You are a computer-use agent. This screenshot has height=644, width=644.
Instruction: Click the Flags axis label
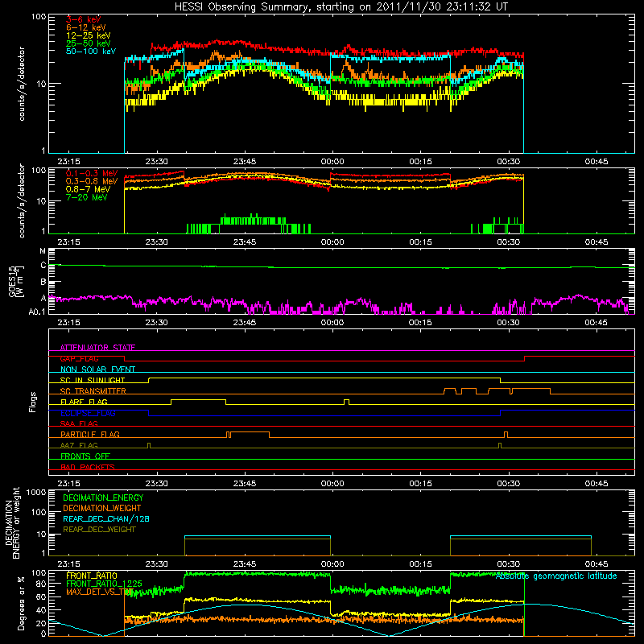(33, 402)
